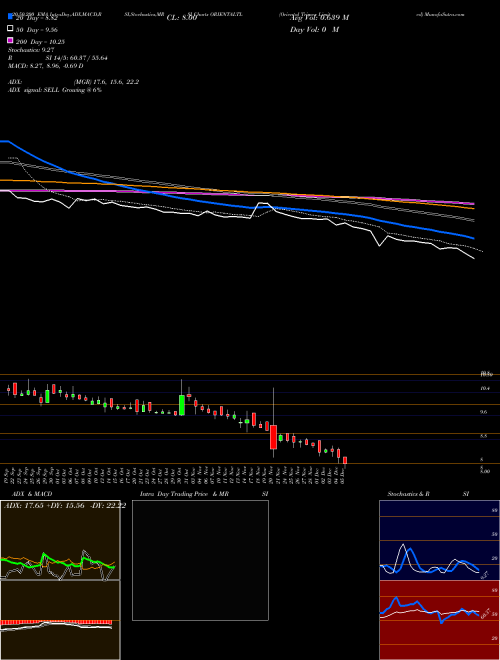Click the blue 20 Day legend swatch

coord(10,16)
